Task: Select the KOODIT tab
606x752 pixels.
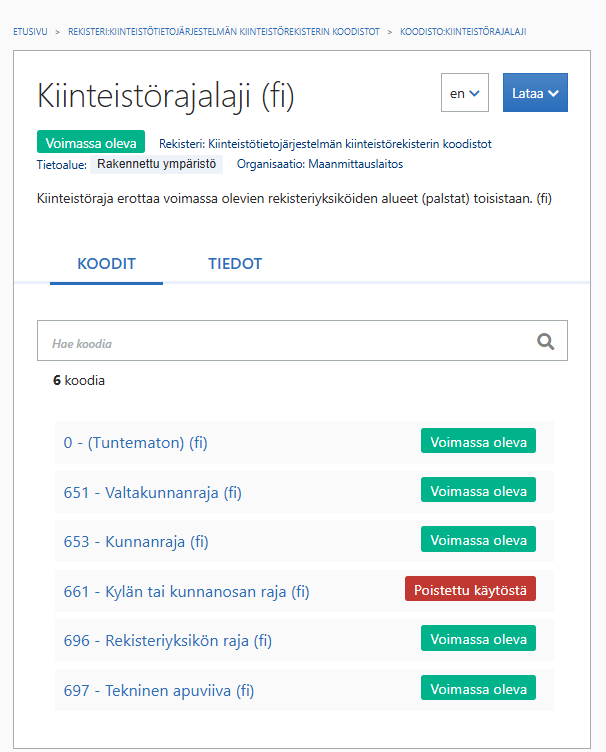Action: (x=106, y=264)
